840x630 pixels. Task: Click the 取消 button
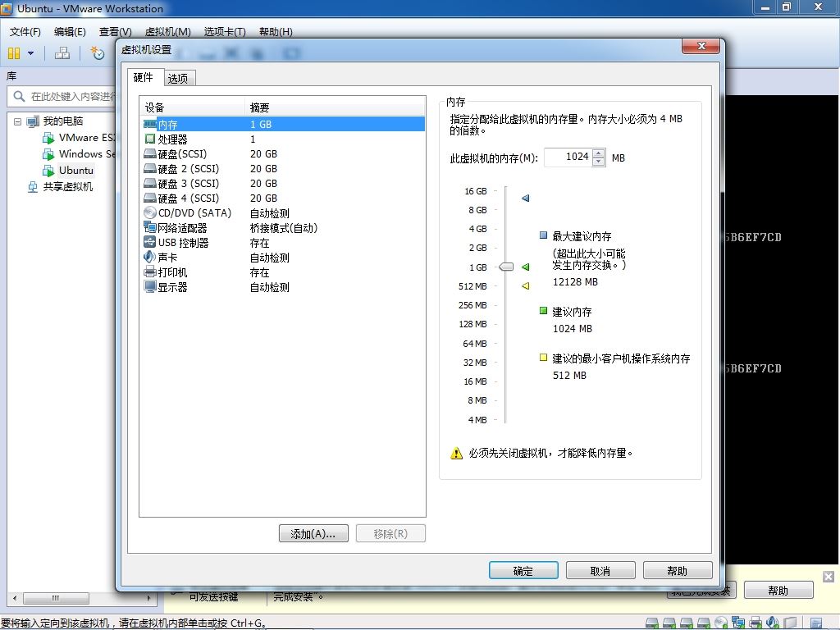600,571
